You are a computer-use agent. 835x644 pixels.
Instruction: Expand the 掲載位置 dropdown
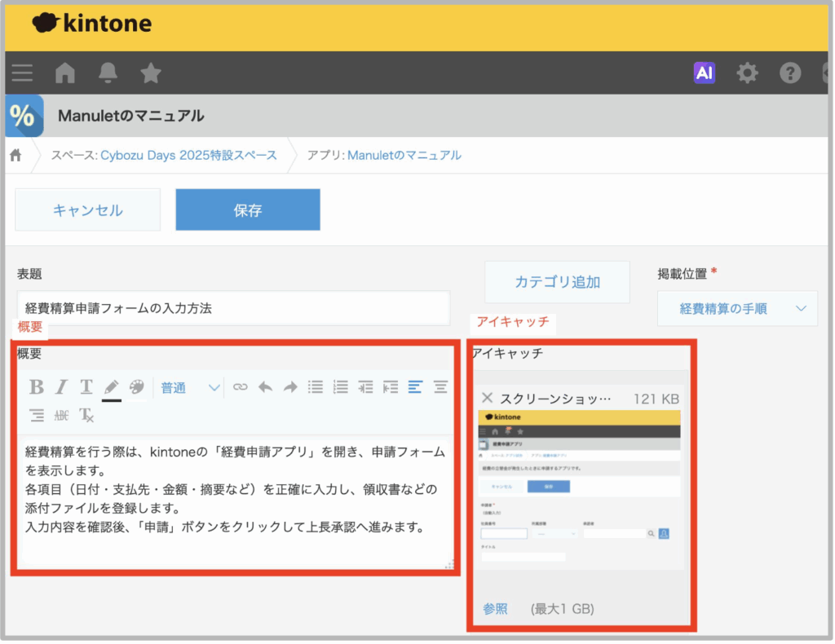coord(737,309)
